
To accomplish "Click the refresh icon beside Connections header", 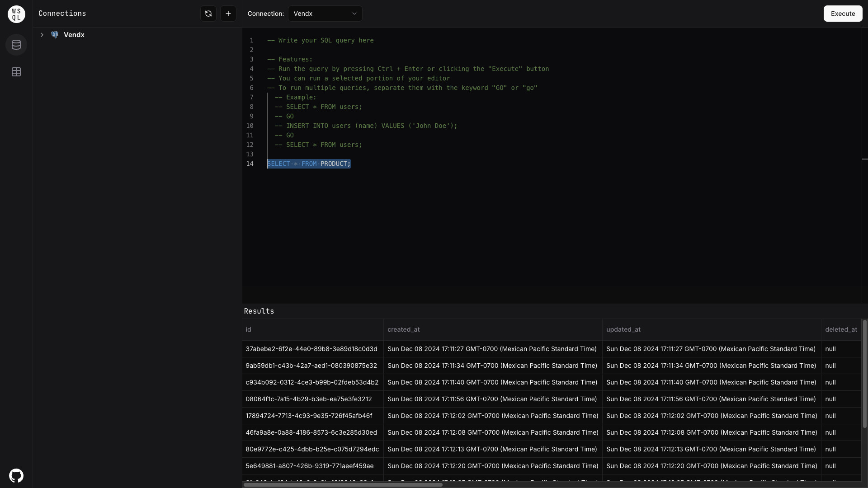I will (208, 14).
